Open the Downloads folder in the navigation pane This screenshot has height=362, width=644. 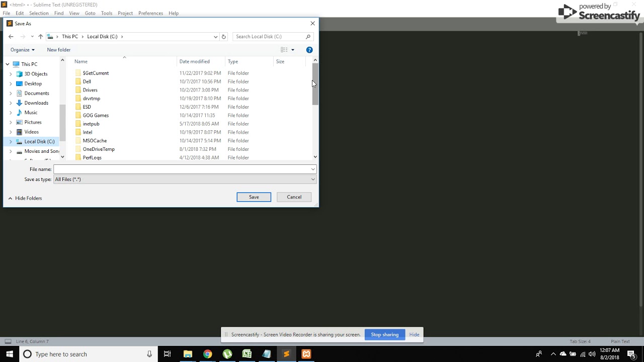click(36, 103)
